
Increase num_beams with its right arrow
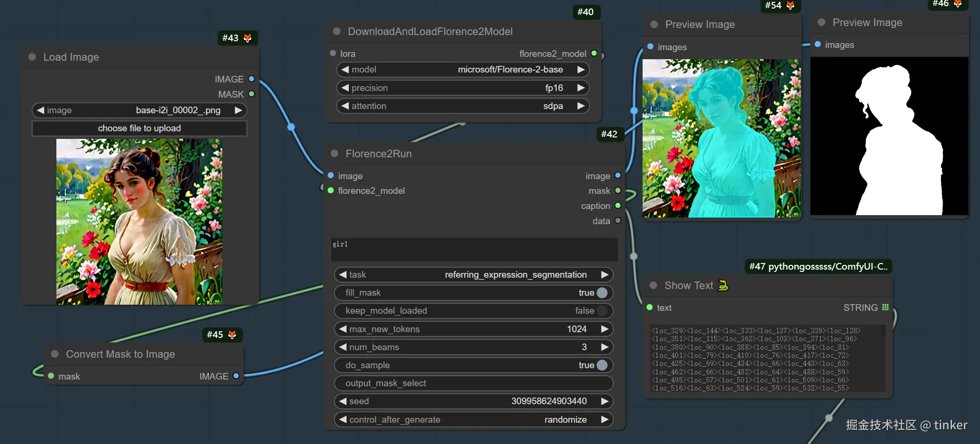point(605,347)
